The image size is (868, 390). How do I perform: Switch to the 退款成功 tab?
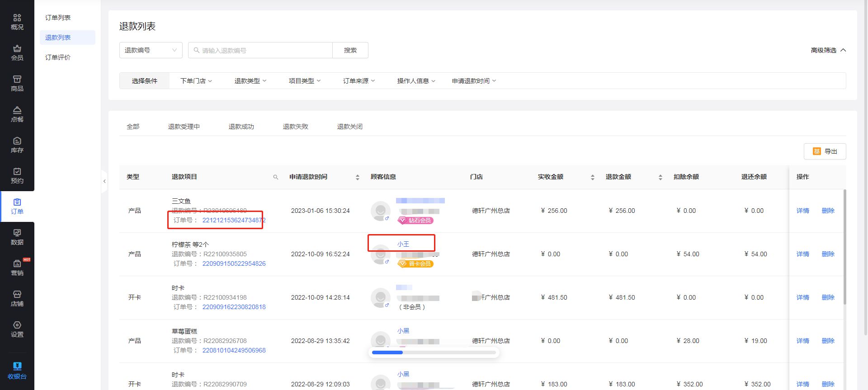241,127
